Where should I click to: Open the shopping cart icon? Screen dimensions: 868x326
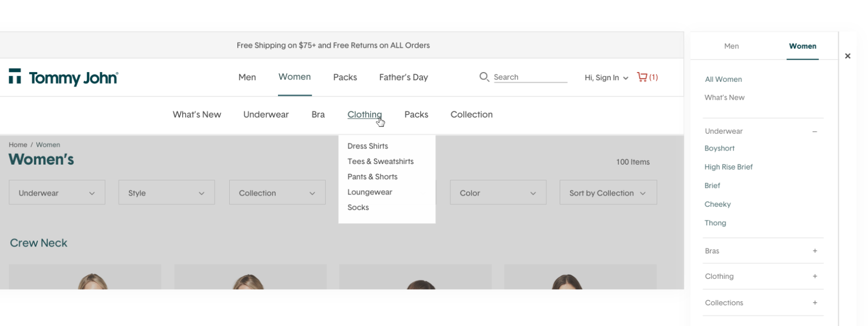(x=642, y=77)
